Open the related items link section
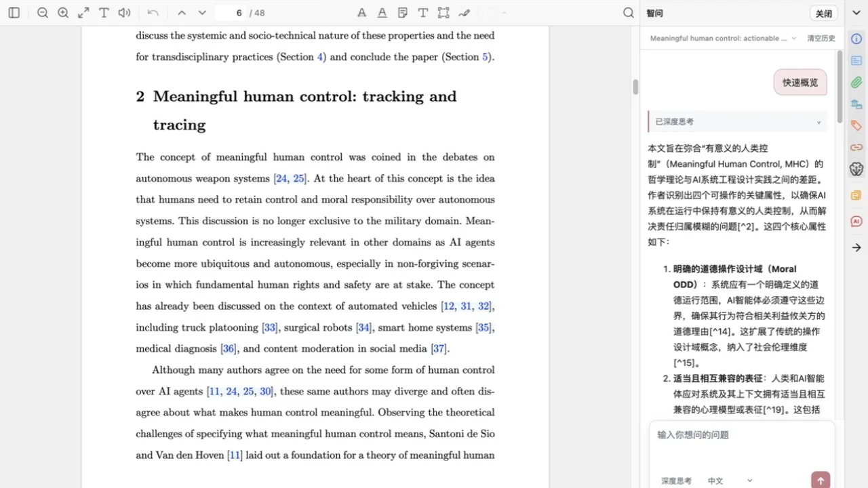 856,147
